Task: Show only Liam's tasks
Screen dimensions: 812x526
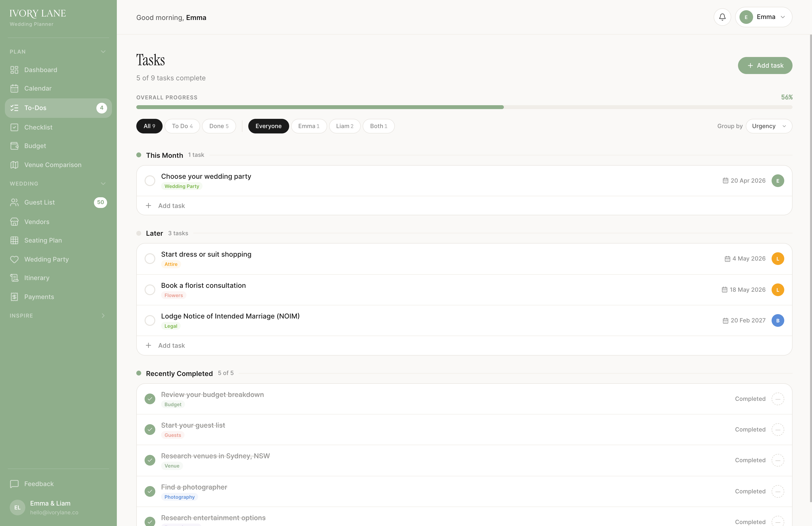Action: pos(344,126)
